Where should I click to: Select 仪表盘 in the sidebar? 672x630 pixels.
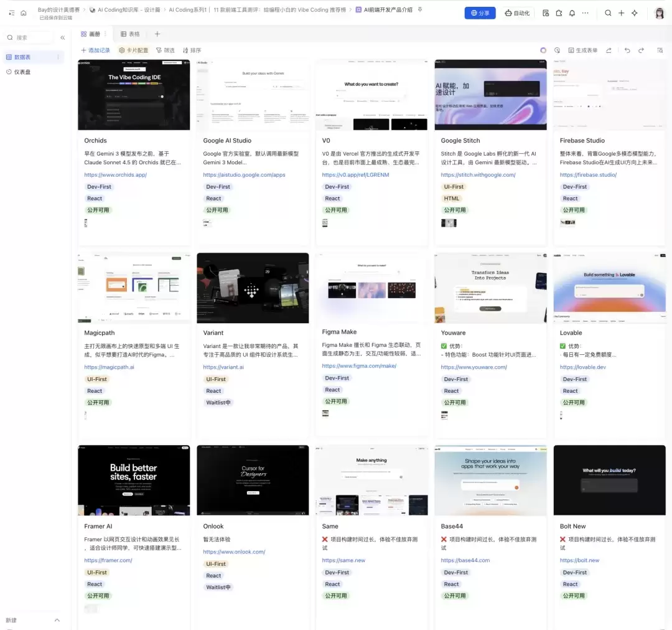(18, 72)
